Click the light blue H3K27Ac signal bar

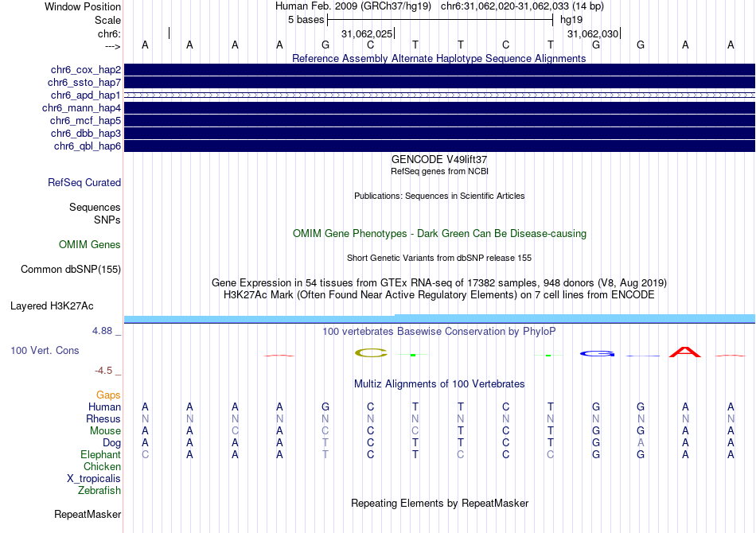[440, 318]
